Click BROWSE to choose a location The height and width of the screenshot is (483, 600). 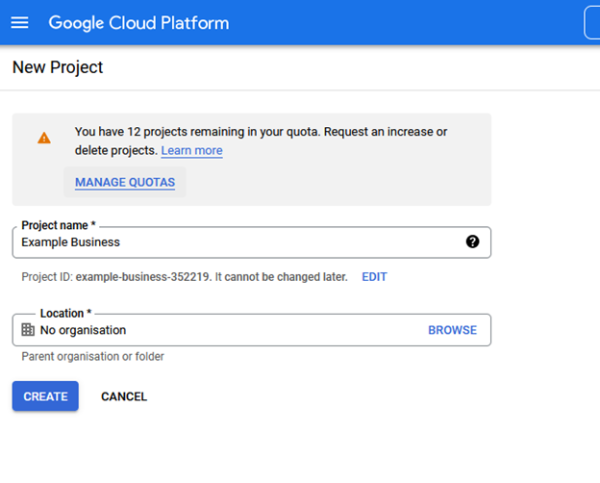pyautogui.click(x=452, y=330)
